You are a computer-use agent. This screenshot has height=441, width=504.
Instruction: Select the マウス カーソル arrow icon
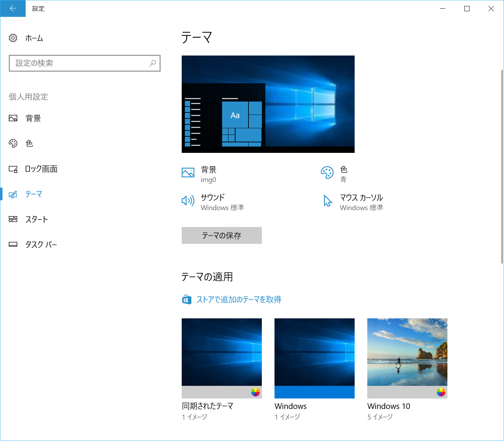[x=328, y=201]
